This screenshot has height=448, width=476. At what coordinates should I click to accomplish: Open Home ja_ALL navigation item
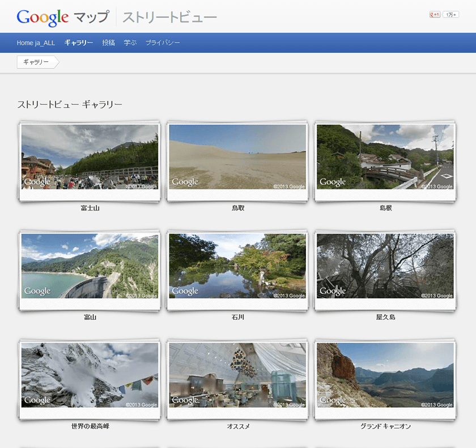(x=36, y=43)
